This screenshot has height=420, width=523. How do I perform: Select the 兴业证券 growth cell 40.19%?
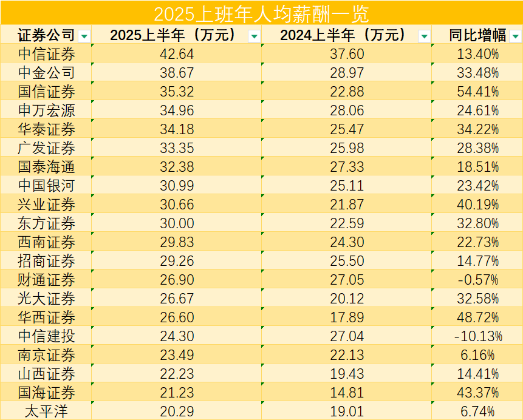point(477,204)
